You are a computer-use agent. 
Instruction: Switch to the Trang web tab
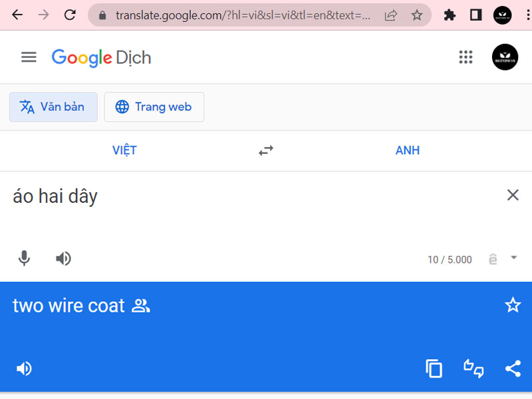pyautogui.click(x=154, y=107)
